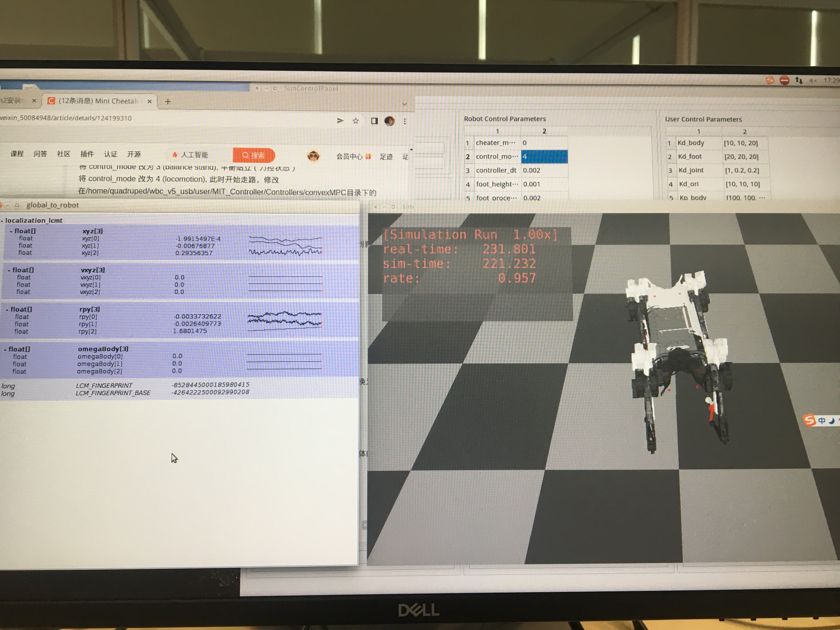Open browser three-dot menu

coord(405,121)
